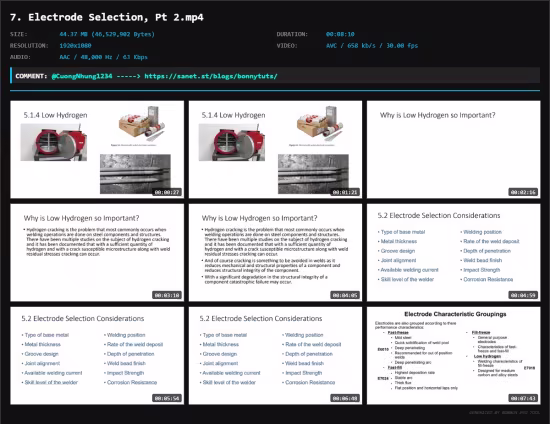Viewport: 550px width, 424px height.
Task: Select the blank slide thumbnail at 00:02:16
Action: point(454,149)
